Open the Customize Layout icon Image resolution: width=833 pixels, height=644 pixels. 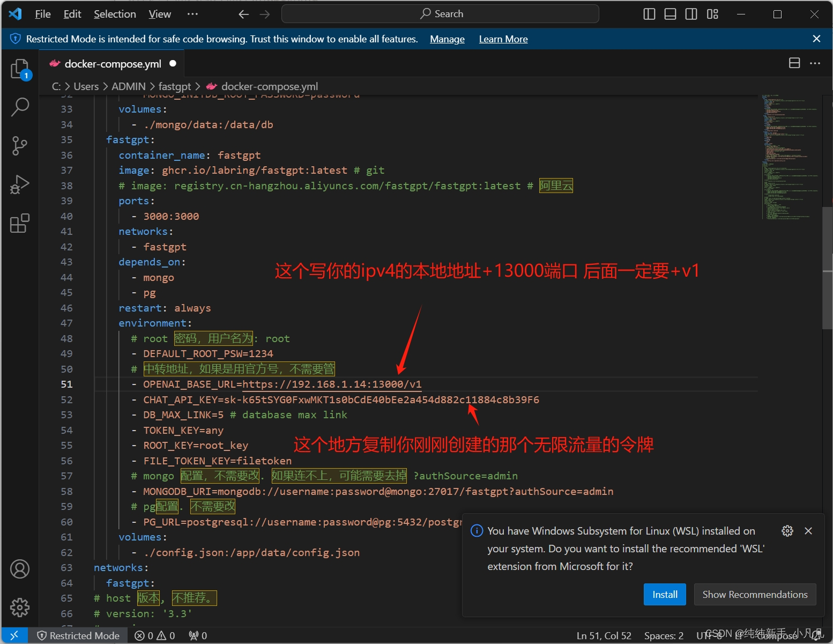pos(712,14)
